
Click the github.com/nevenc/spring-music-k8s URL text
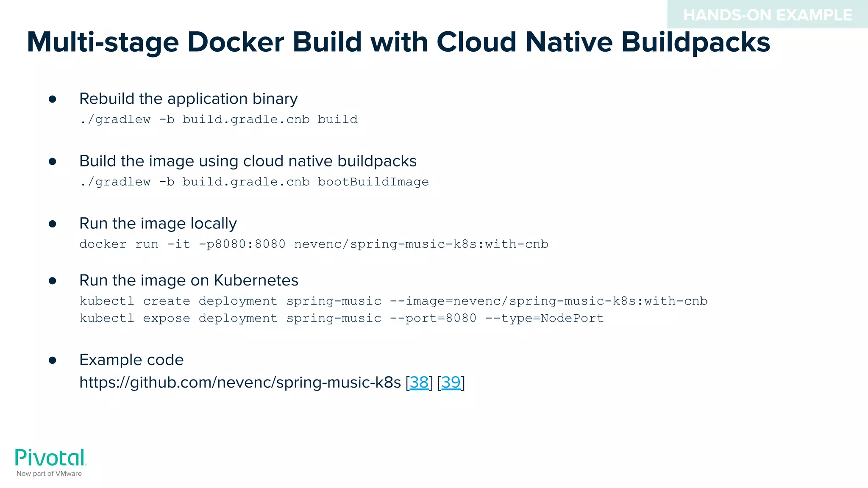coord(240,383)
